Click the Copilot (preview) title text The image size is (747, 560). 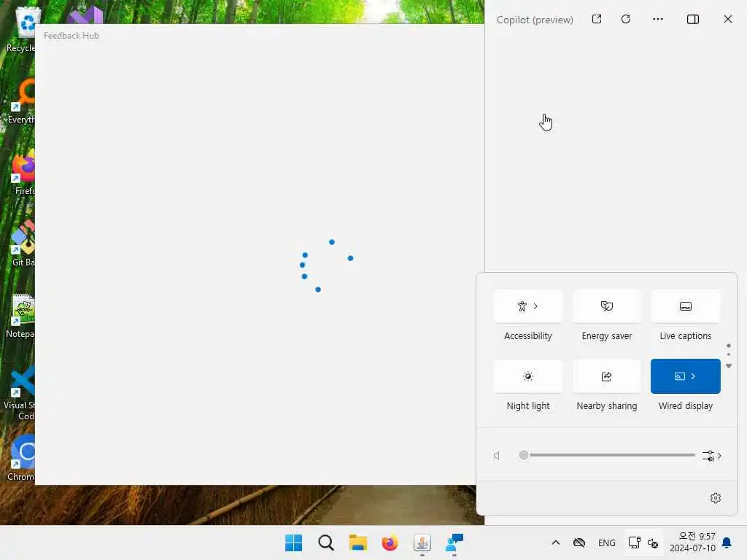535,20
